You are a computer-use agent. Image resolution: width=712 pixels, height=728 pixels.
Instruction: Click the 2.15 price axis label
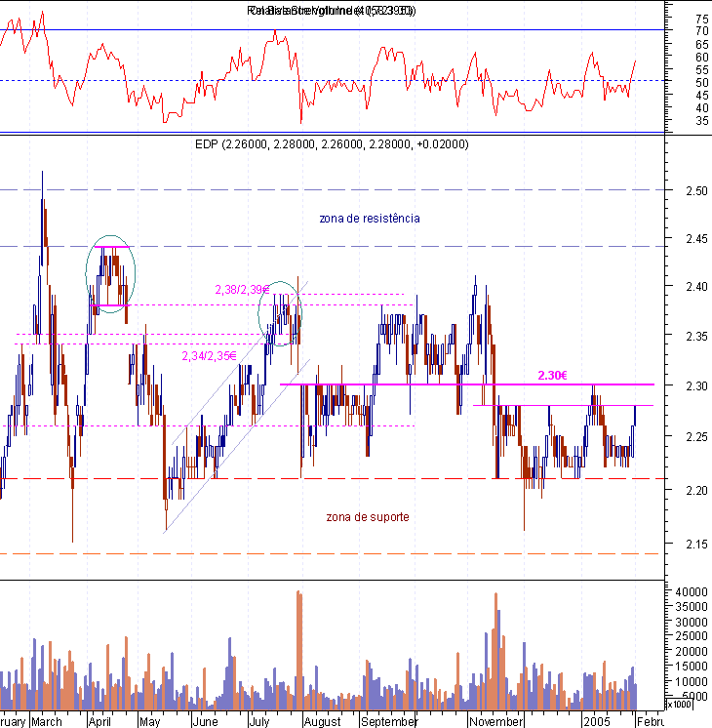tap(696, 544)
